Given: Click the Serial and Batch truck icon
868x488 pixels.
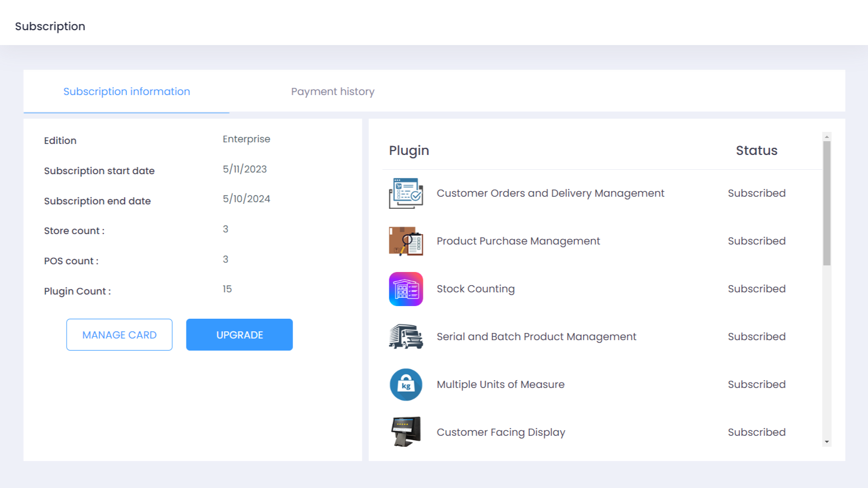Looking at the screenshot, I should tap(406, 337).
